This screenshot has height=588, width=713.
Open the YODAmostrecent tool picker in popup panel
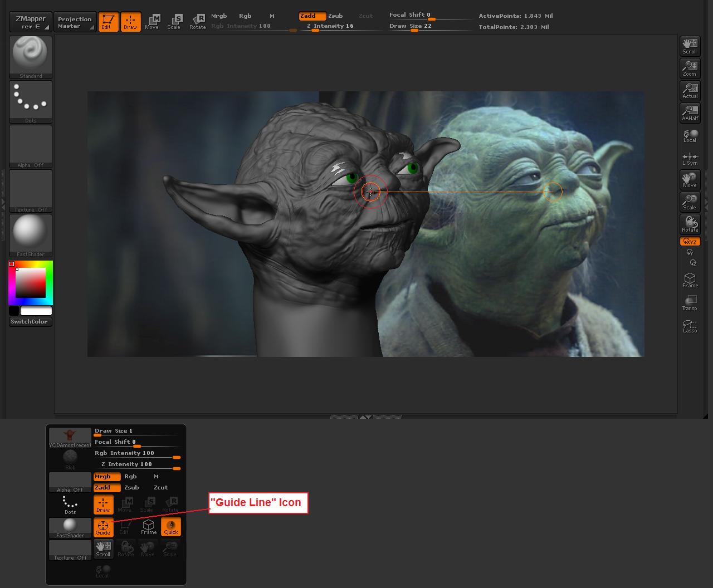tap(70, 438)
